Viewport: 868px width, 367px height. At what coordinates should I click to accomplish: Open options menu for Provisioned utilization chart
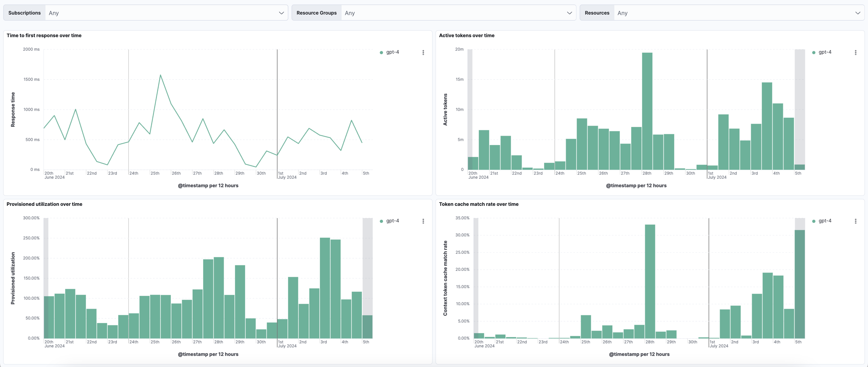coord(423,221)
